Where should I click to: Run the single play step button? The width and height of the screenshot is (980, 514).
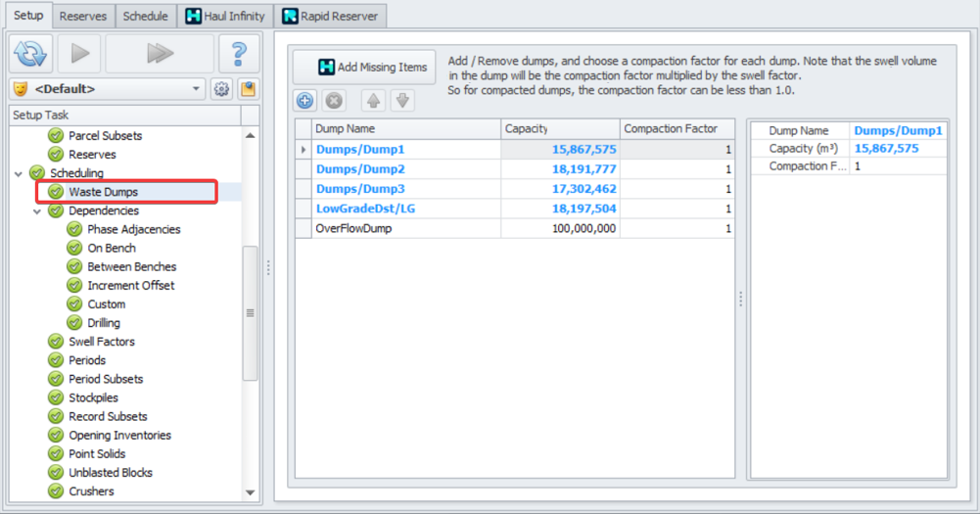[x=80, y=54]
